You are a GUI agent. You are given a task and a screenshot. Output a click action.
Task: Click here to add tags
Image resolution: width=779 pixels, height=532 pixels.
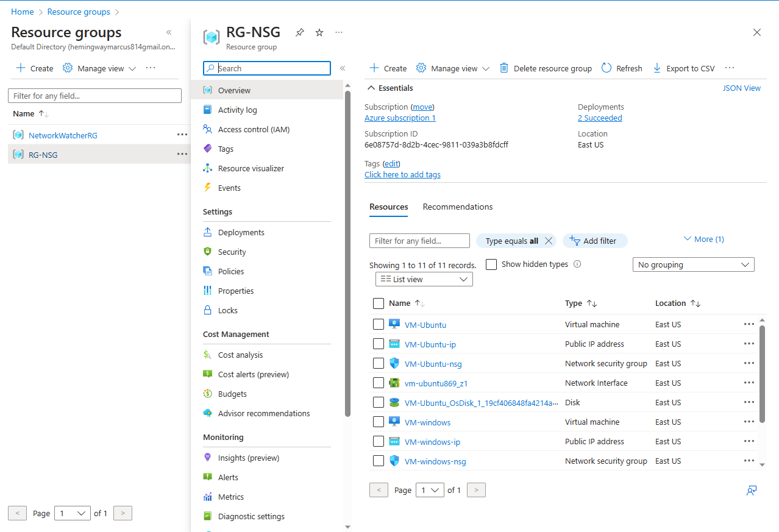(402, 174)
